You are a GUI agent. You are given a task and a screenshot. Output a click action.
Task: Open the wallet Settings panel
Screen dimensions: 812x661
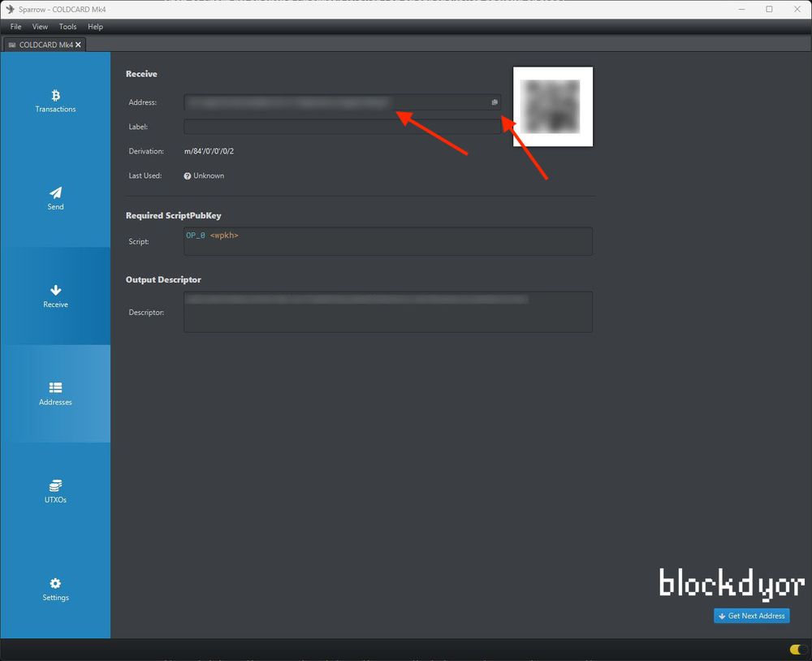tap(55, 590)
